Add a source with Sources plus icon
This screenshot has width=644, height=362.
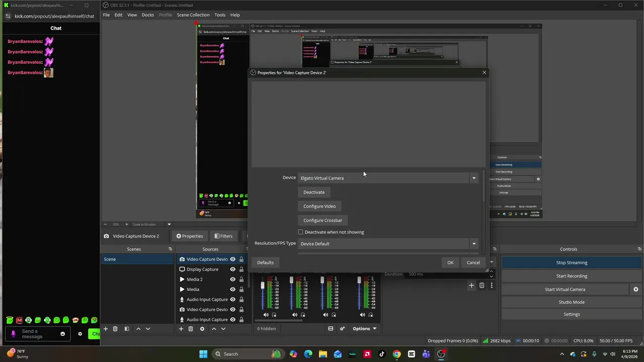point(181,329)
